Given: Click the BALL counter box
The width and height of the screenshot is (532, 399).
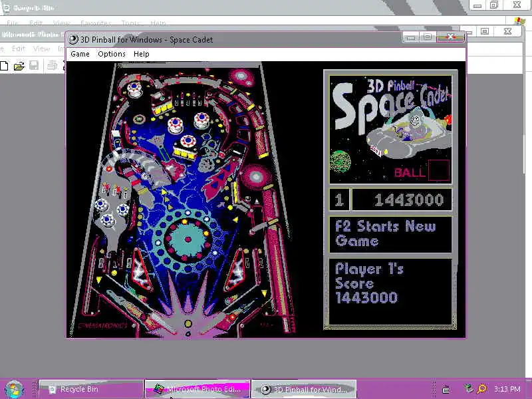Looking at the screenshot, I should pos(439,170).
